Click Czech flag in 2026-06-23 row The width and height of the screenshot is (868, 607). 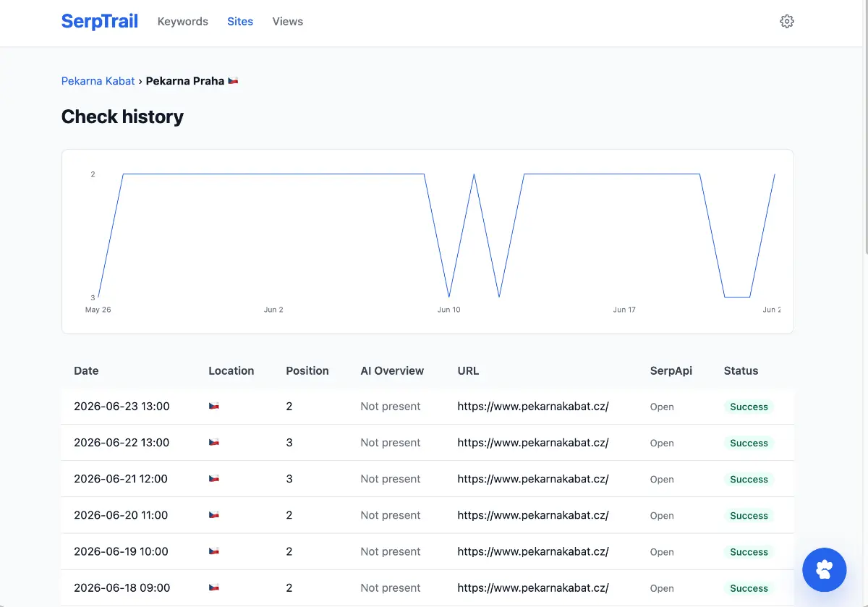pos(214,407)
